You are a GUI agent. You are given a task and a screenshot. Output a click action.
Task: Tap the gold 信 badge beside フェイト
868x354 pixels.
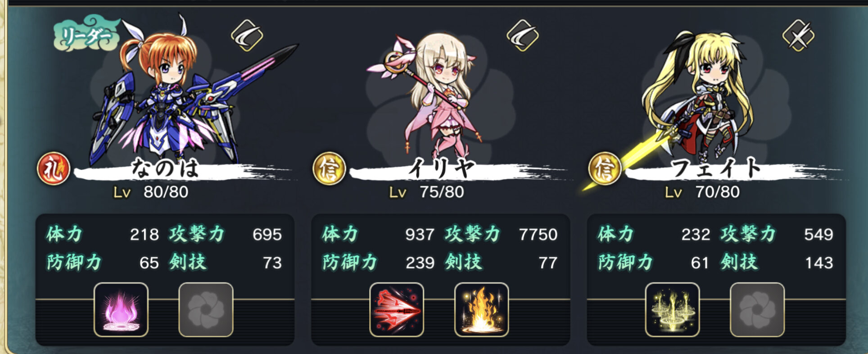pyautogui.click(x=605, y=169)
